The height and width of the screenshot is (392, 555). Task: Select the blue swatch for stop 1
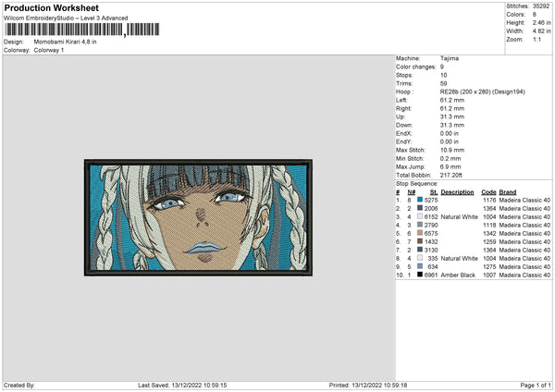(x=420, y=200)
